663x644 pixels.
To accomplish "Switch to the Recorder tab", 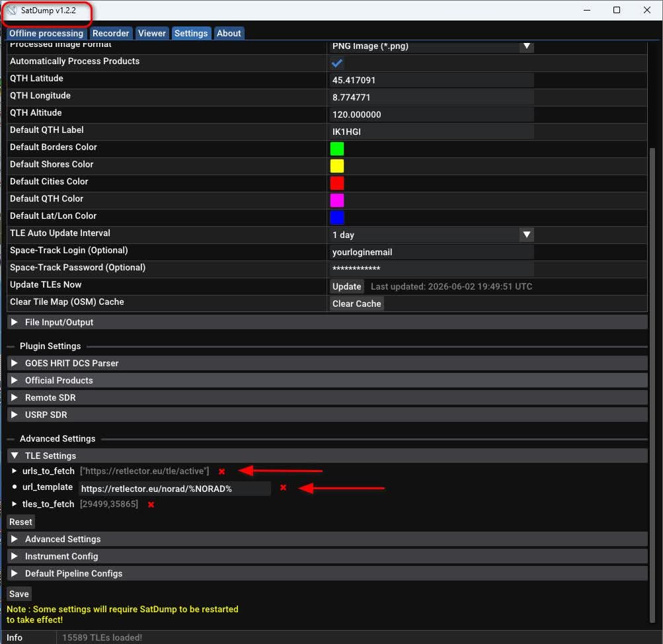I will 111,34.
